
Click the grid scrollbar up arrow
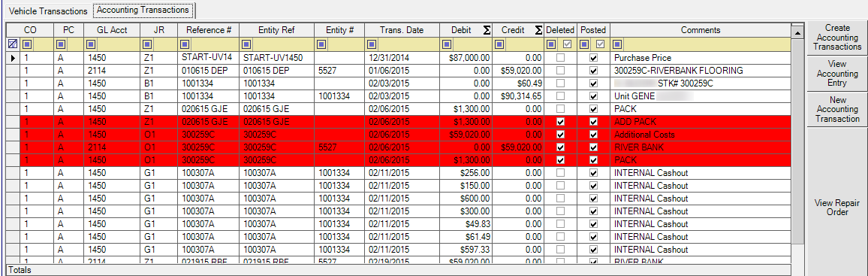tap(797, 32)
